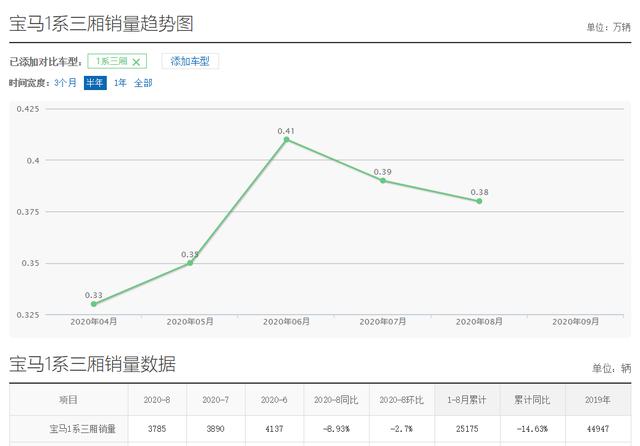
Task: Click the 2020-8同比 column header
Action: click(336, 400)
